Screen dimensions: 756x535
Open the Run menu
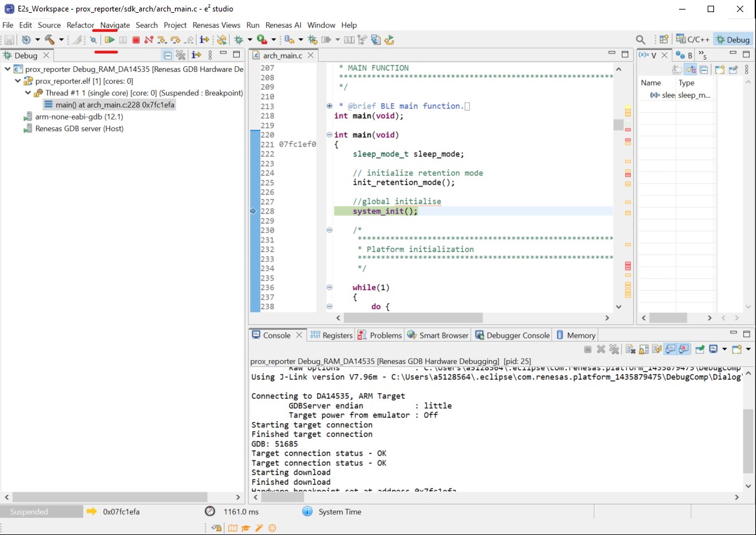[x=252, y=25]
